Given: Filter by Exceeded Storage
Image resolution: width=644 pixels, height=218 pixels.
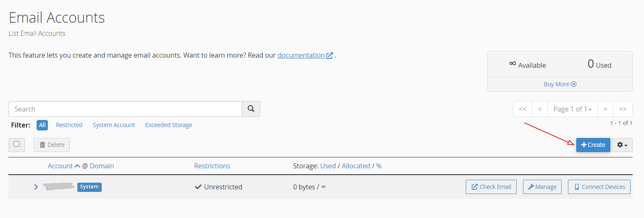Looking at the screenshot, I should [x=169, y=125].
